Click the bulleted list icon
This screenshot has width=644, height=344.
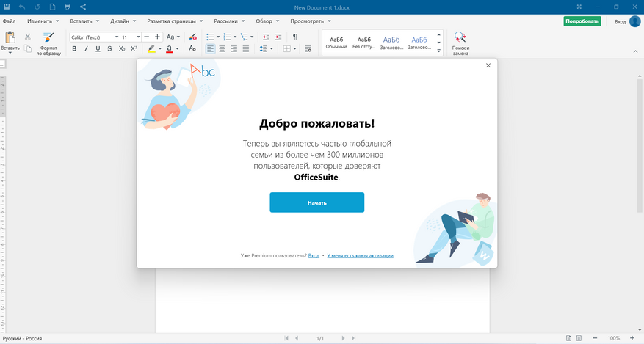[210, 37]
